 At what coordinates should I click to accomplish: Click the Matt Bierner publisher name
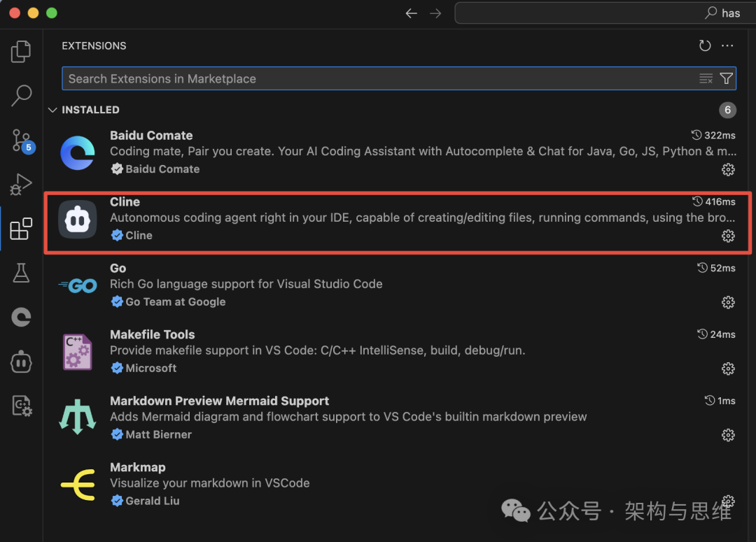pos(159,434)
